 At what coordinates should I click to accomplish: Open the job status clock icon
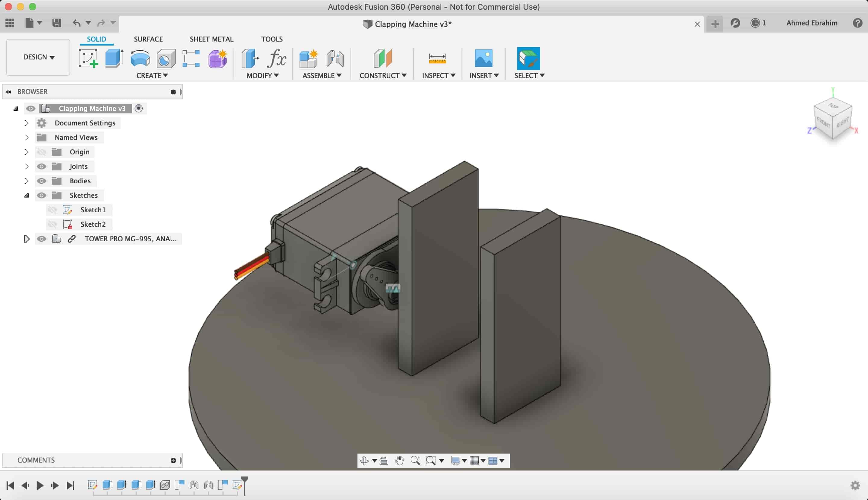[755, 23]
